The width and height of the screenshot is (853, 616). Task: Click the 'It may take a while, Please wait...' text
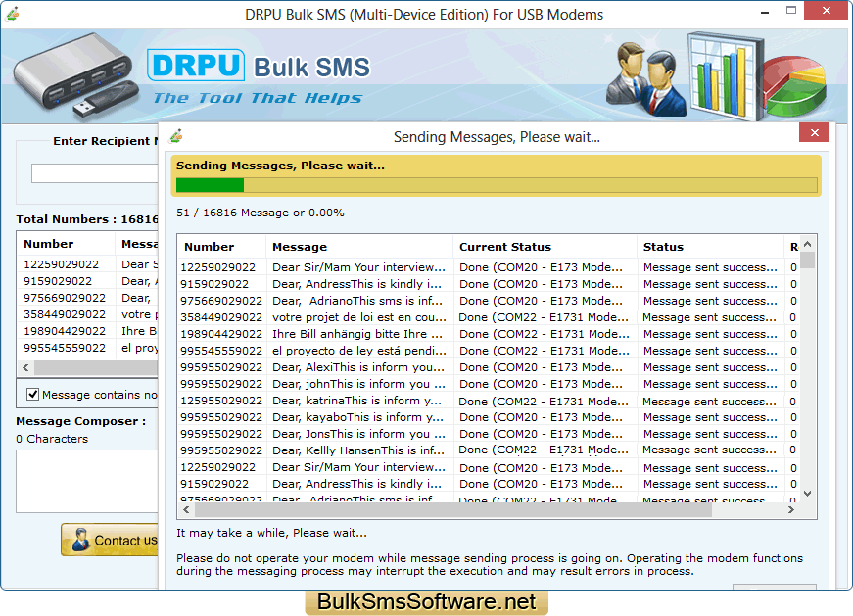pos(271,533)
